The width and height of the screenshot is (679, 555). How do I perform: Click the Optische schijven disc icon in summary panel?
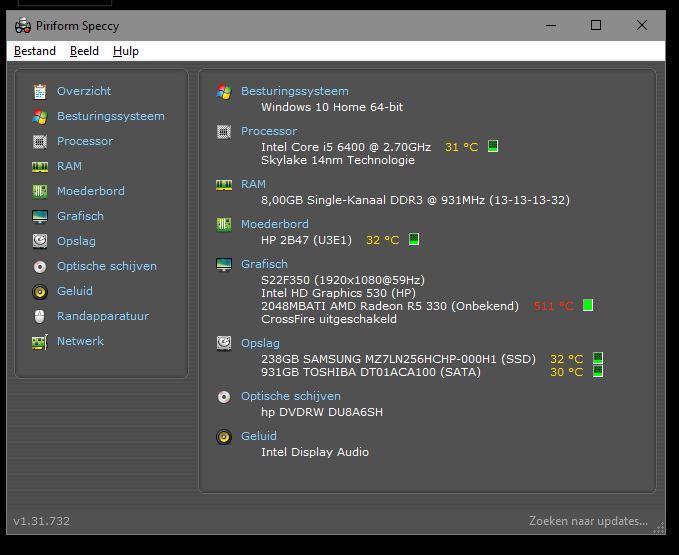pos(224,397)
